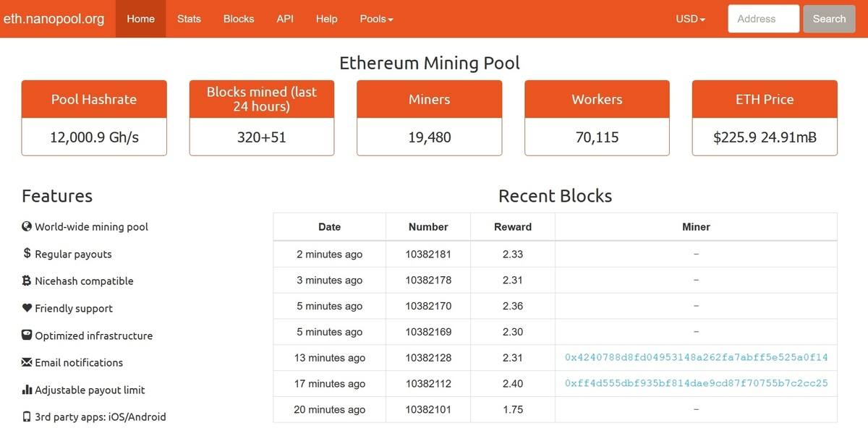Open miner address 0x4240788d8fd0...
Screen dimensions: 868x441
[696, 357]
